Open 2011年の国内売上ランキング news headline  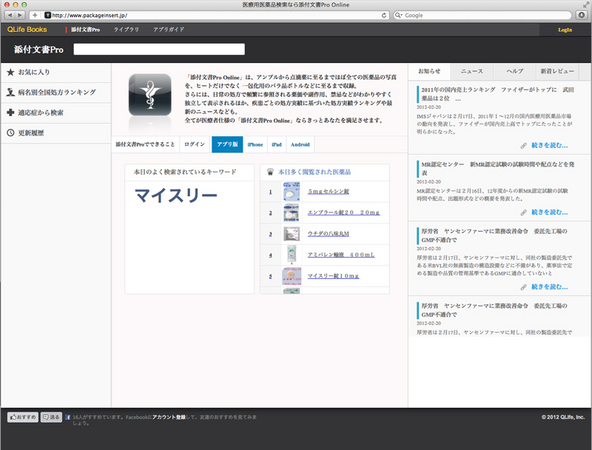pyautogui.click(x=498, y=94)
